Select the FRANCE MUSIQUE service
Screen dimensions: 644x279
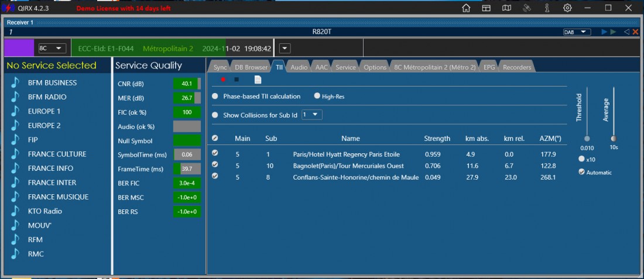tap(59, 197)
